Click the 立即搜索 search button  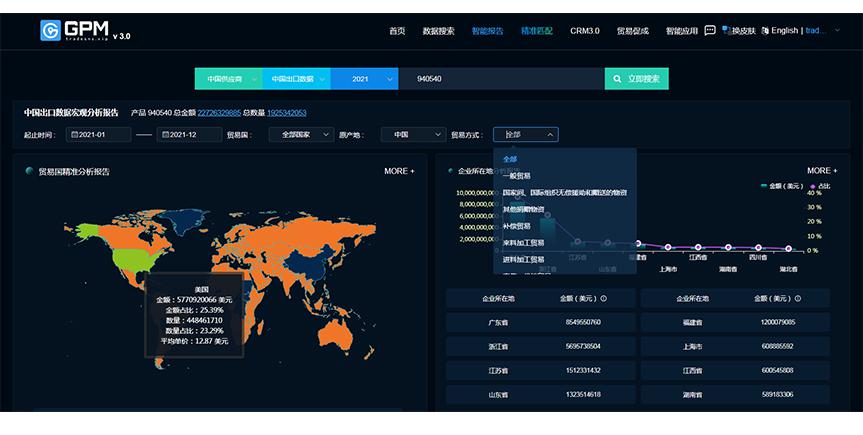637,79
